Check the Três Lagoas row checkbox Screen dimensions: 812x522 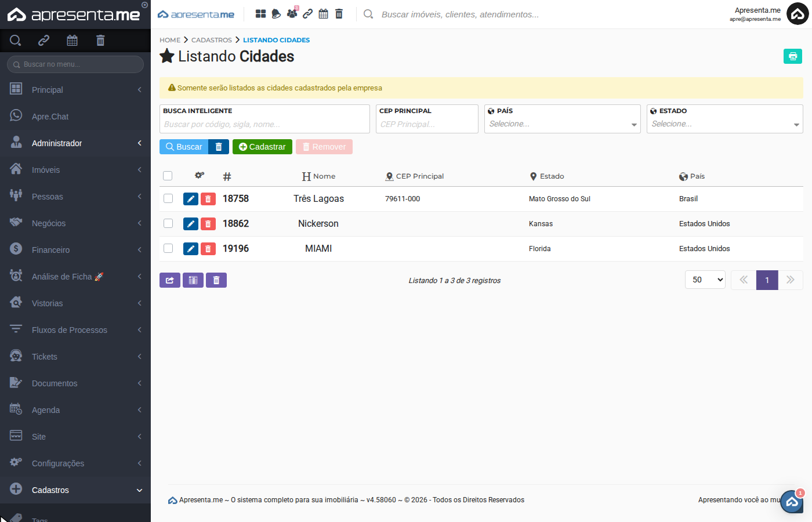click(x=168, y=198)
